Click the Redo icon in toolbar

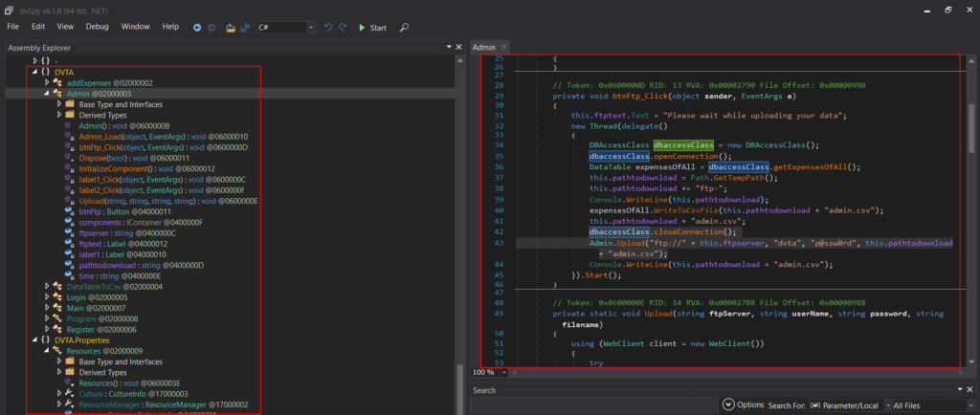[344, 28]
